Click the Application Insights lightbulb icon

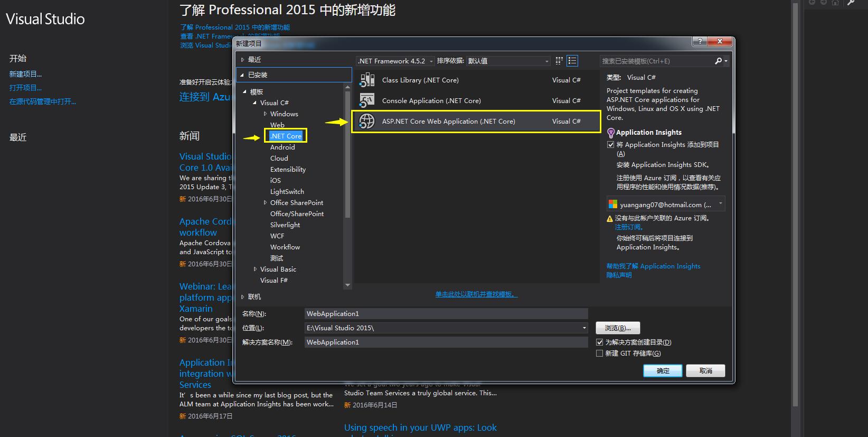(x=611, y=133)
